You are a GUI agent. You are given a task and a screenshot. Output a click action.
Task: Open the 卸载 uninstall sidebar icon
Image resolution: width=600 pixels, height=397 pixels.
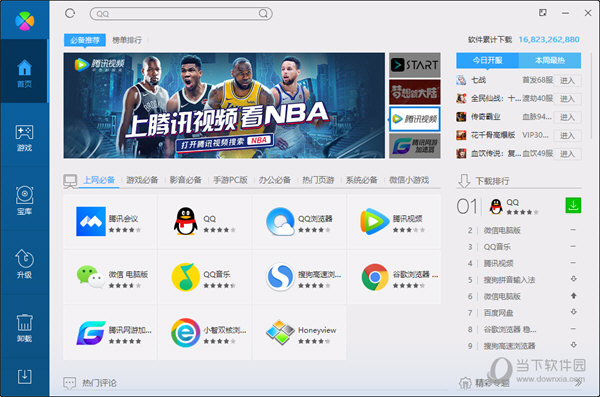pyautogui.click(x=24, y=328)
